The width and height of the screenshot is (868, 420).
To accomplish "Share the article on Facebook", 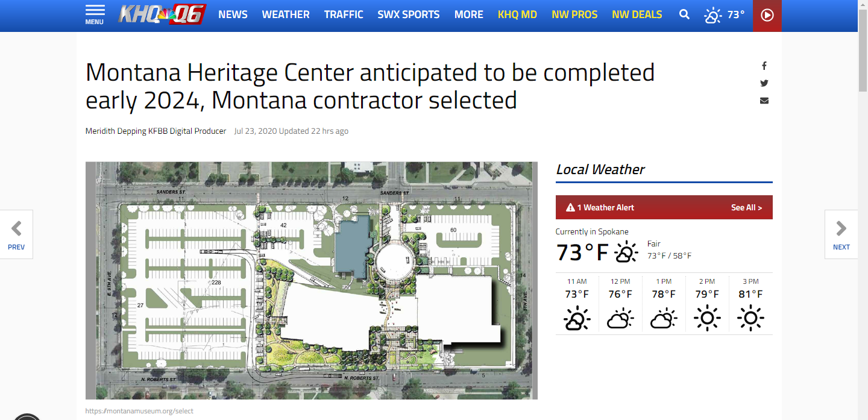I will 764,66.
